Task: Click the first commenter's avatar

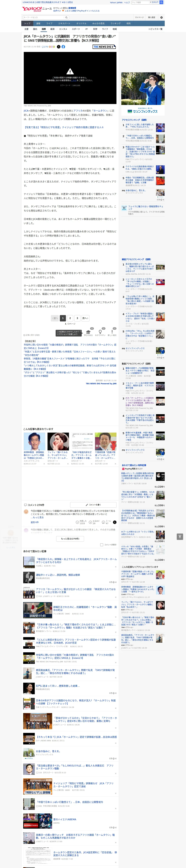Action: pos(26,512)
